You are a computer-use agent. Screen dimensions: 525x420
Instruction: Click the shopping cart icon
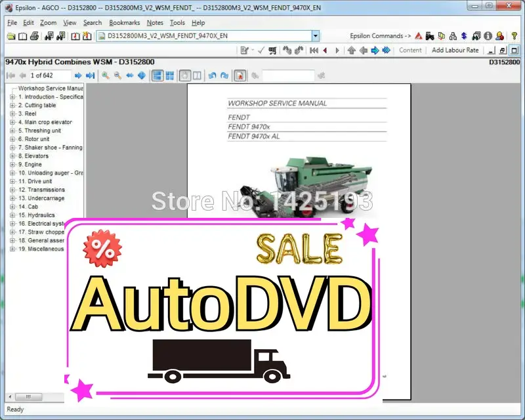click(272, 51)
